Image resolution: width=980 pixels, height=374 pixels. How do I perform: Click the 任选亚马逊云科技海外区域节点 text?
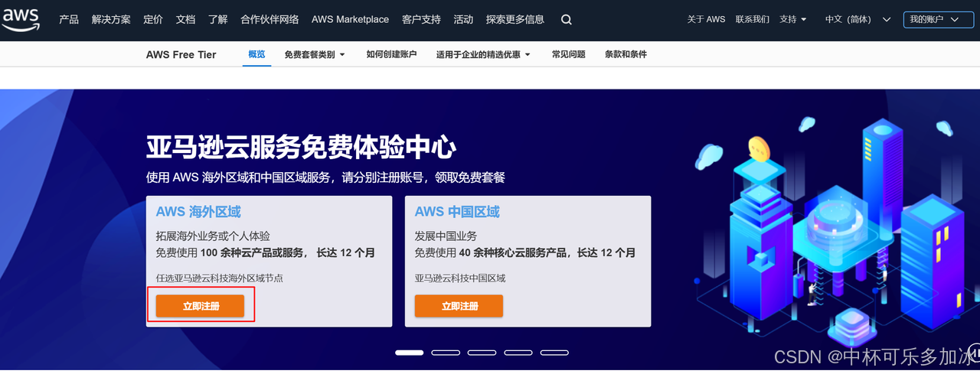[x=220, y=278]
